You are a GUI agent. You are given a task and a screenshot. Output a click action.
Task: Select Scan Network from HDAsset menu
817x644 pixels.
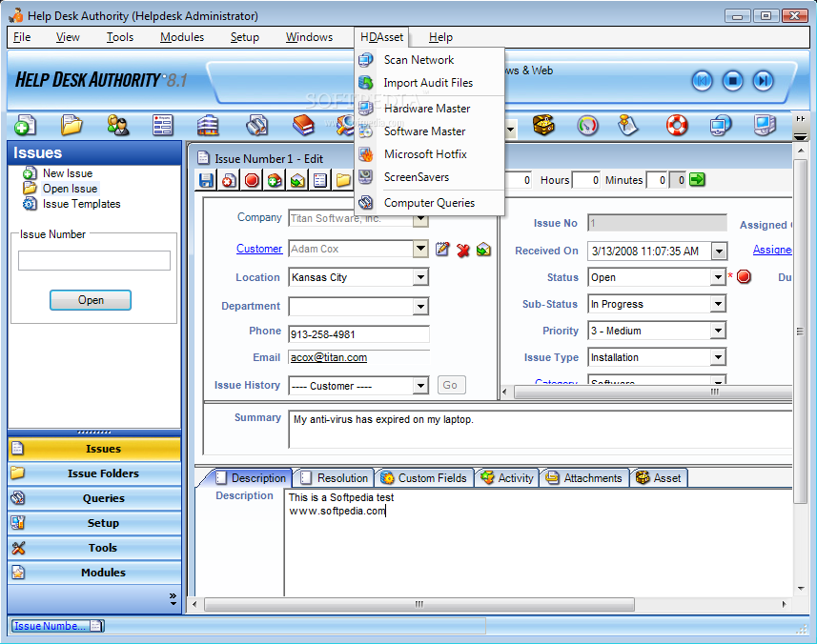(430, 60)
